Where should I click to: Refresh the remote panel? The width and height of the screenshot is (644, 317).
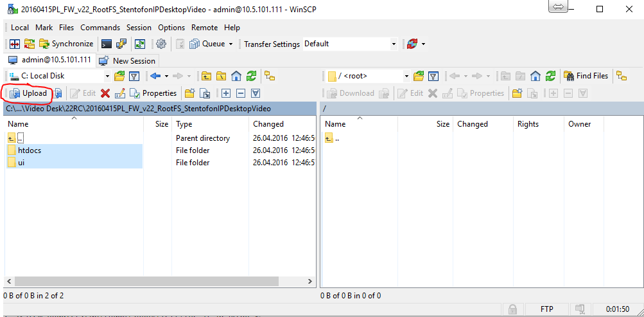[x=550, y=76]
